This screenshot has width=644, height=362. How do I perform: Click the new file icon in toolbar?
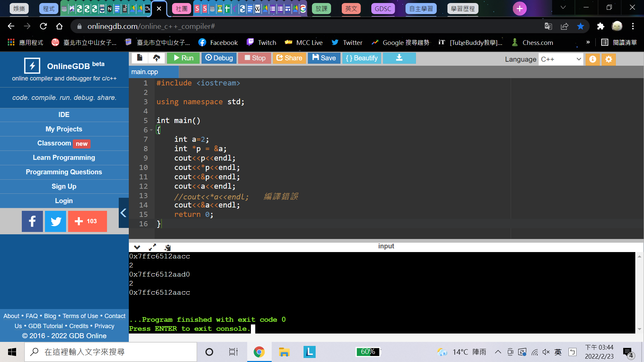140,58
